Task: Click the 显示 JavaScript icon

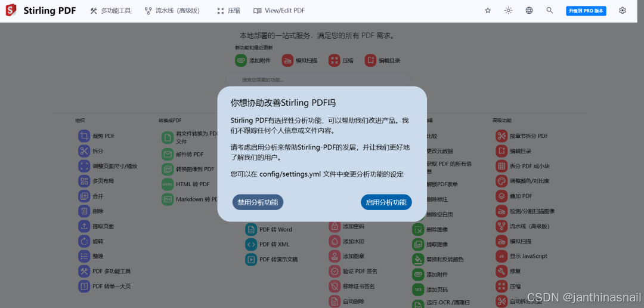Action: coord(501,256)
